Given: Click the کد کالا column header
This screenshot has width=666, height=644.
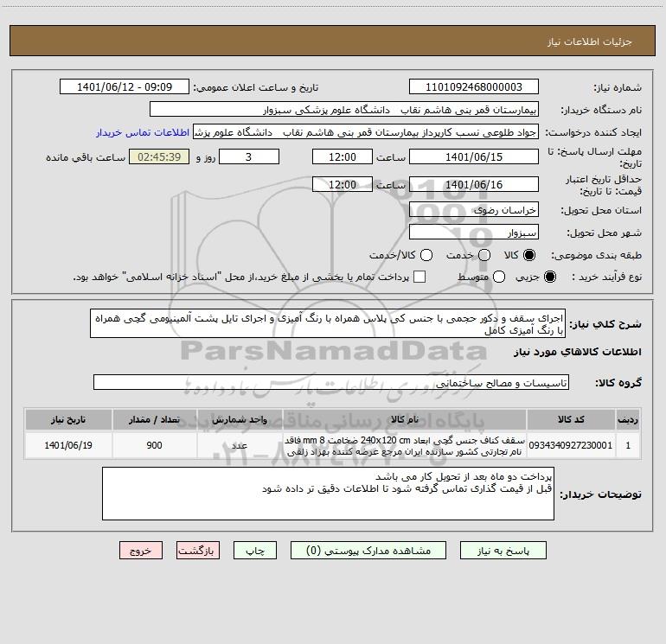Looking at the screenshot, I should coord(571,419).
